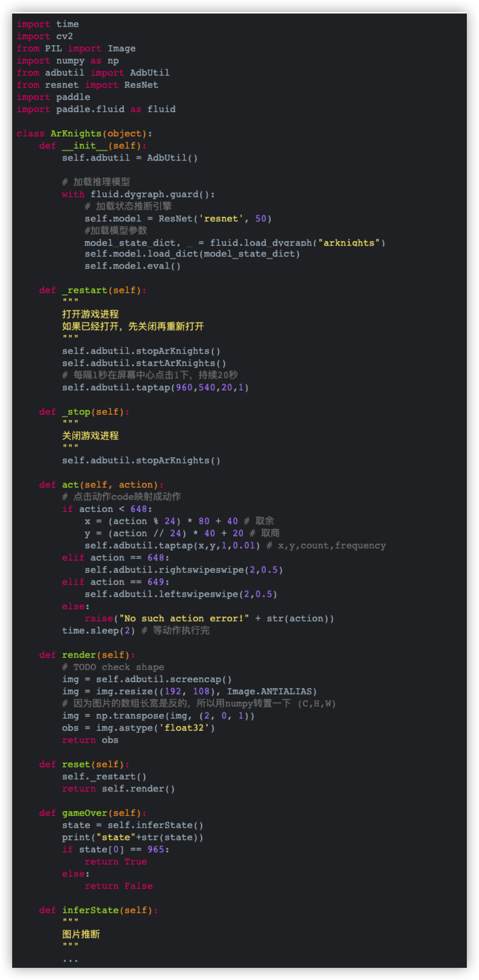Click 'return self.render()' line
Image resolution: width=479 pixels, height=980 pixels.
118,790
